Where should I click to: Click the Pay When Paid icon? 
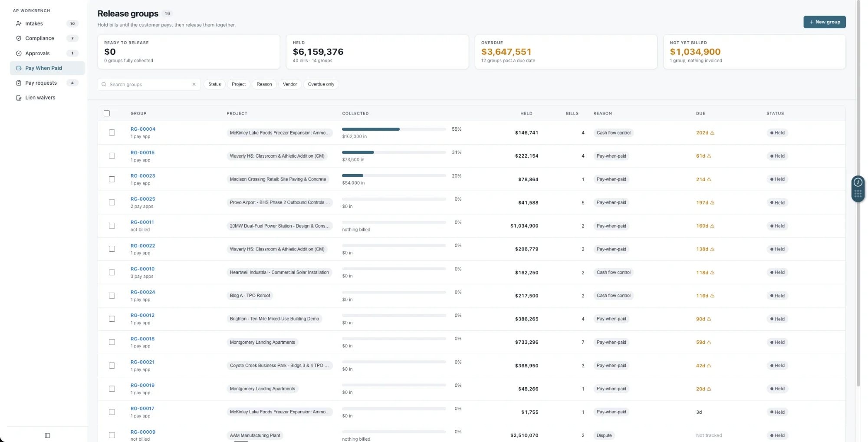tap(19, 68)
